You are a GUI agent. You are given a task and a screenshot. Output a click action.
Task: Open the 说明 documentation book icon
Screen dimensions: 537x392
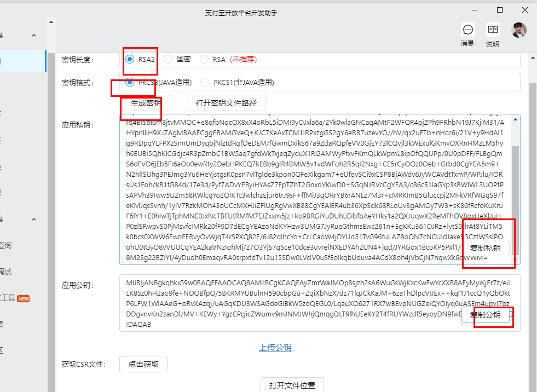tap(493, 34)
